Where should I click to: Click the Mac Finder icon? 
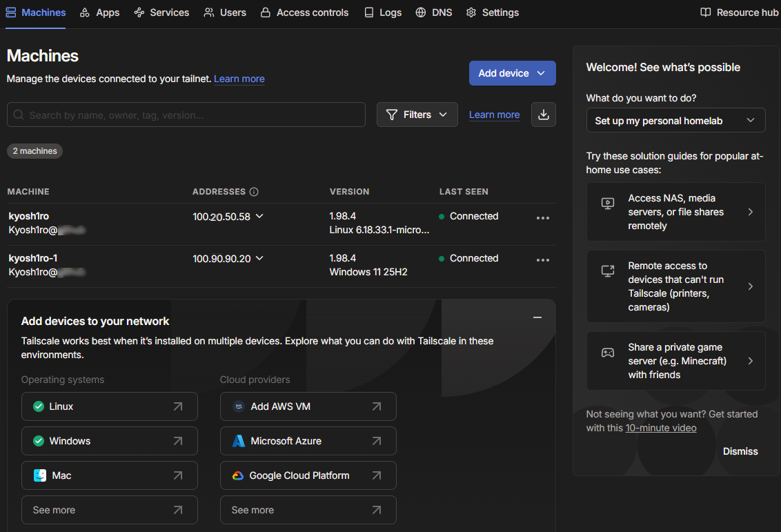point(40,475)
